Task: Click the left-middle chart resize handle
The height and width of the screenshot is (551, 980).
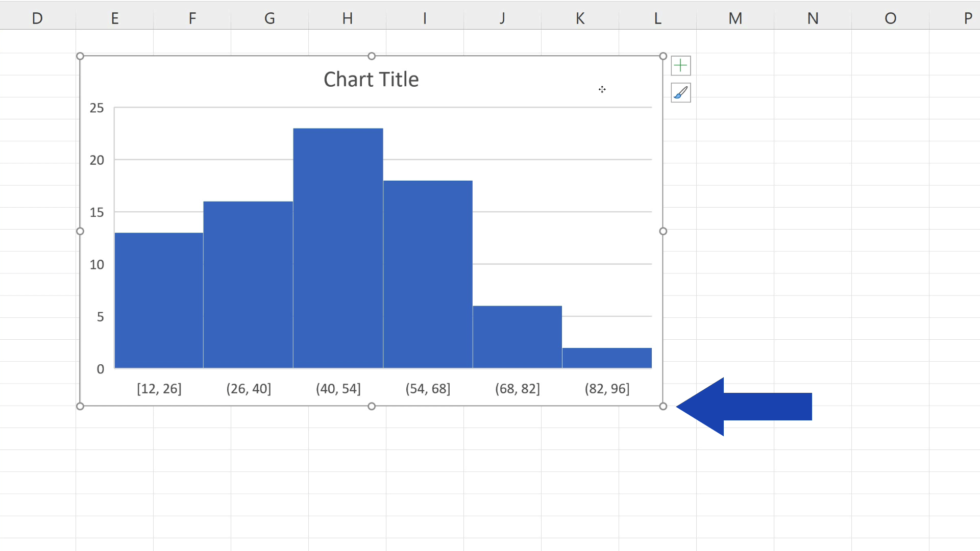Action: (80, 231)
